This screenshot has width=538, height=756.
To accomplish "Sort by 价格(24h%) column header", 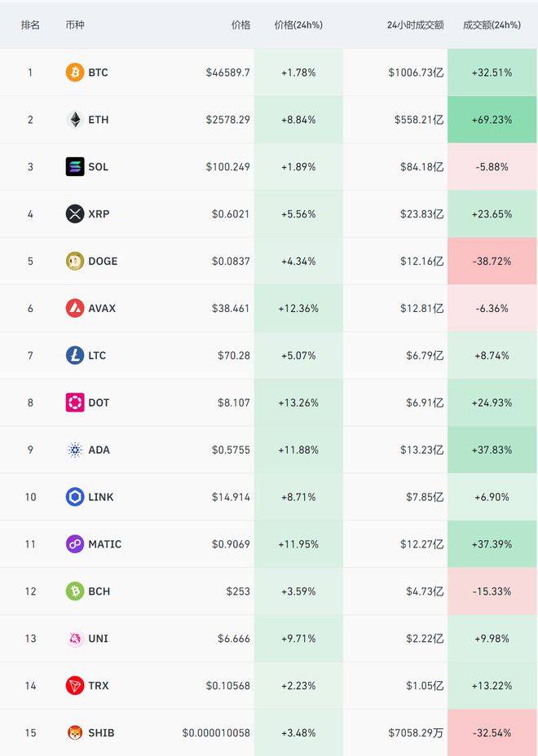I will (298, 25).
